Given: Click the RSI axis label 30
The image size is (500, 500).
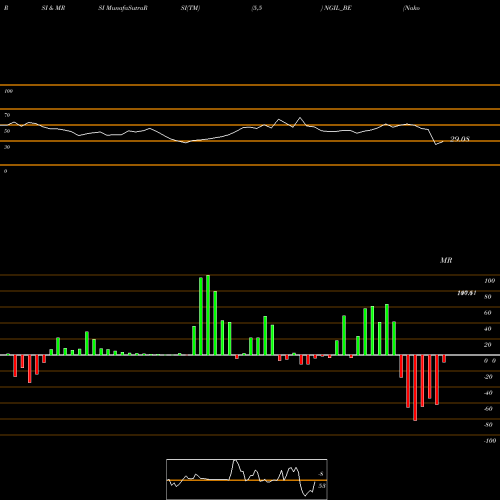Looking at the screenshot, I should (x=7, y=147).
